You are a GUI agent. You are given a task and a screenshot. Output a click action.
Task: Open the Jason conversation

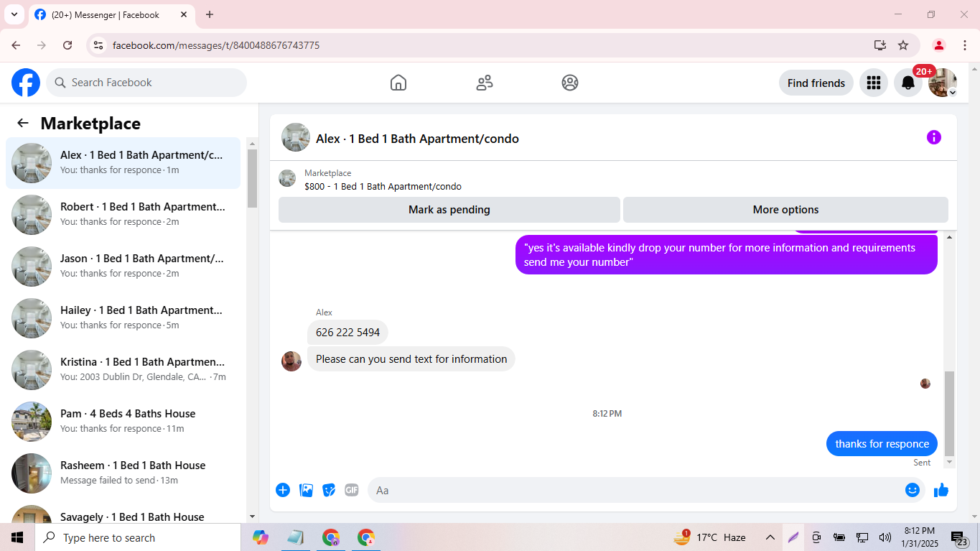(123, 267)
